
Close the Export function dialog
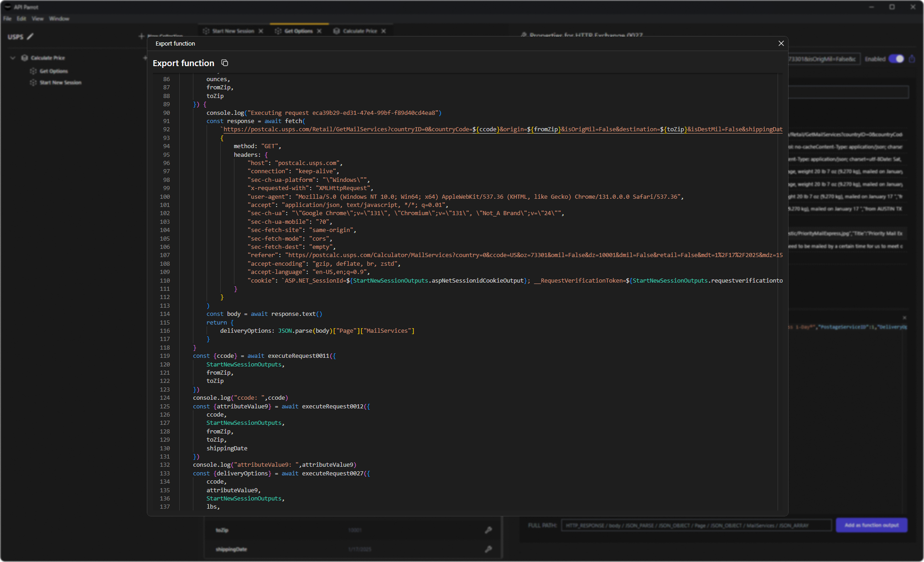[x=781, y=43]
